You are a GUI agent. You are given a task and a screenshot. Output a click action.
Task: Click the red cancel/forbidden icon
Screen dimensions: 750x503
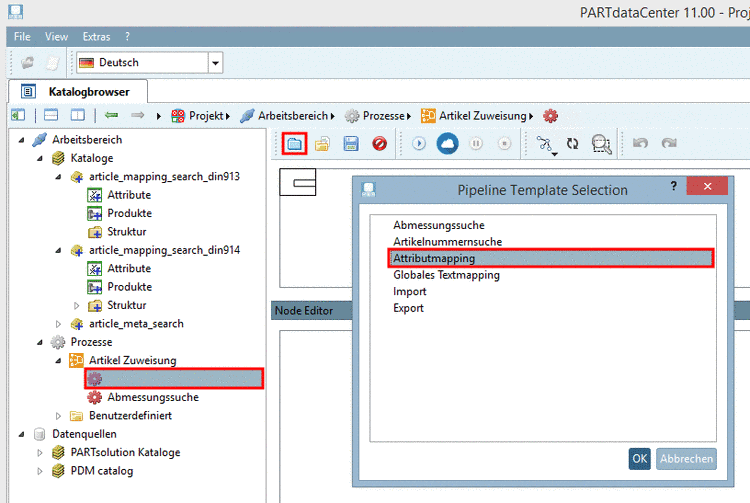tap(379, 143)
